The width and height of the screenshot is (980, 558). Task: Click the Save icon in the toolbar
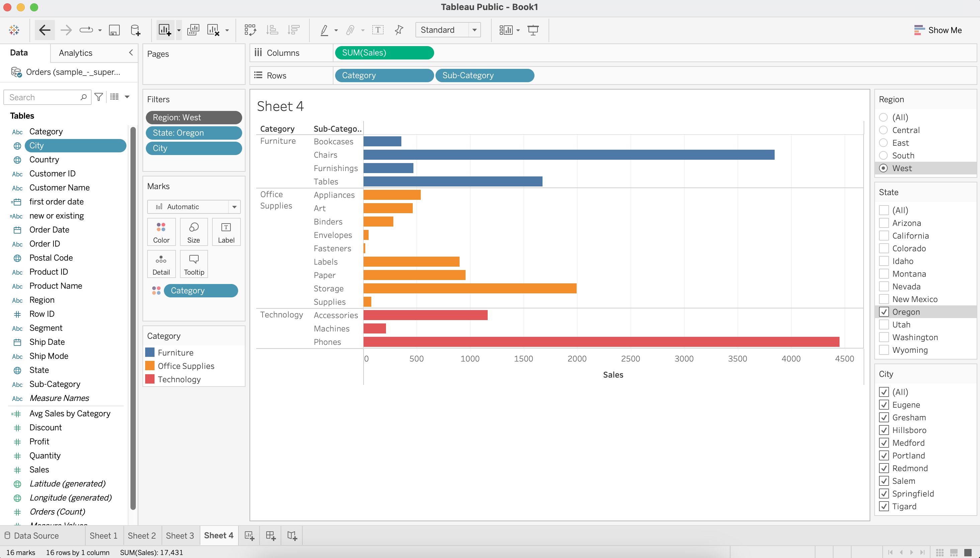tap(114, 30)
